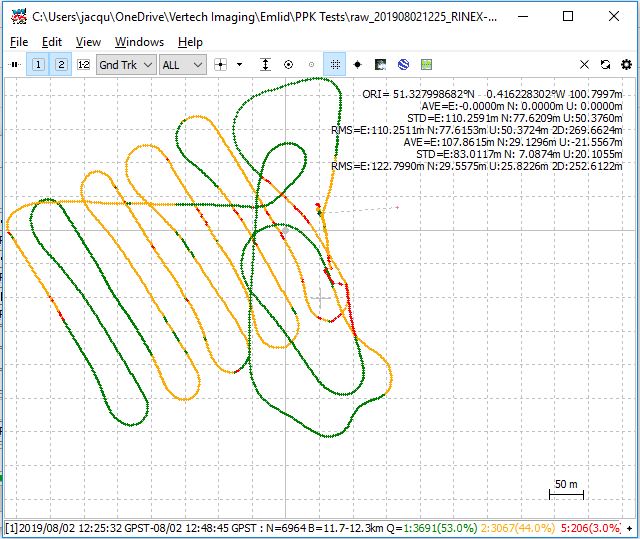Toggle solution 2 display button
Viewport: 640px width, 539px height.
click(x=61, y=64)
